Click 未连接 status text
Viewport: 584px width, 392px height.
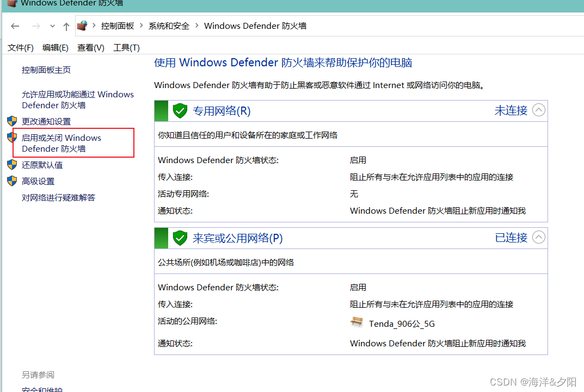point(511,110)
